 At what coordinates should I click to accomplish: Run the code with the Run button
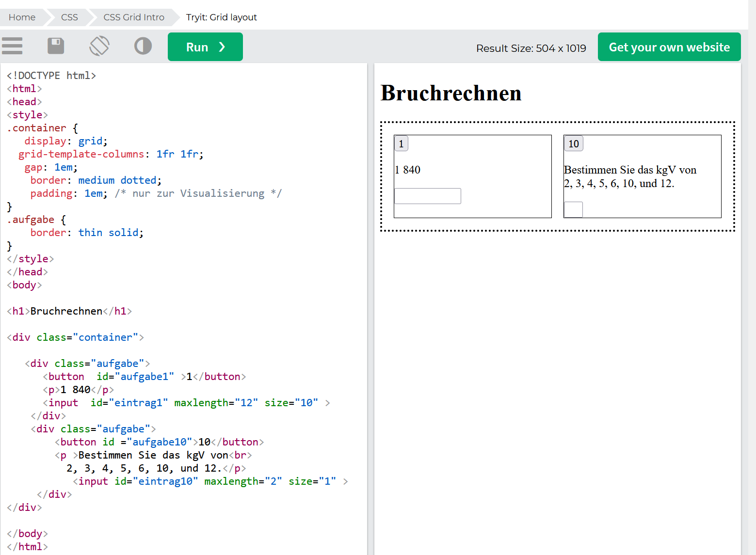point(205,47)
